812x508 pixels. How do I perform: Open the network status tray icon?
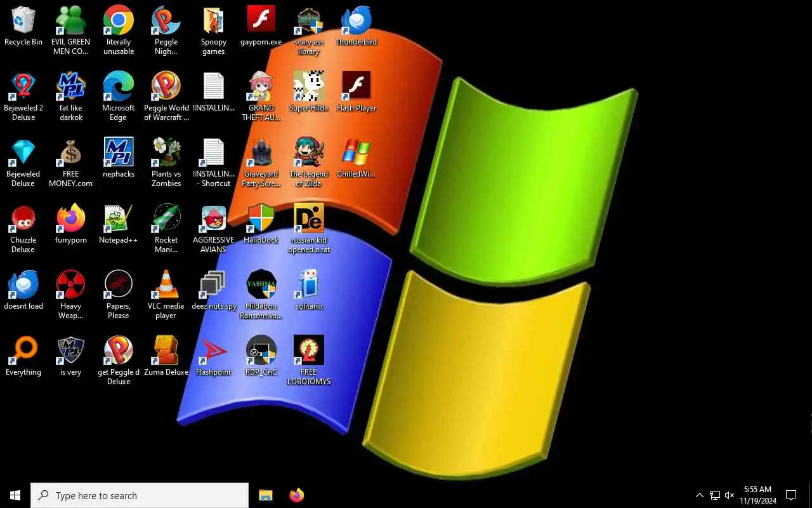click(715, 495)
